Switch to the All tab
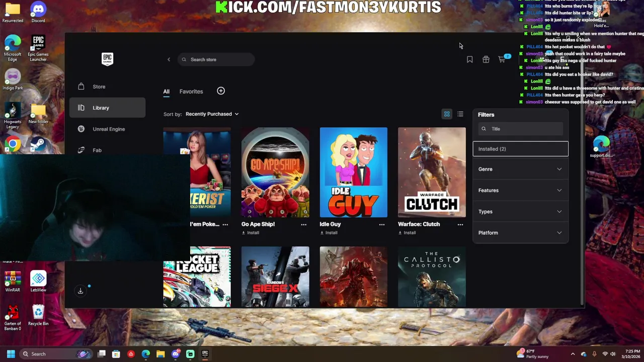The width and height of the screenshot is (644, 362). pyautogui.click(x=166, y=92)
